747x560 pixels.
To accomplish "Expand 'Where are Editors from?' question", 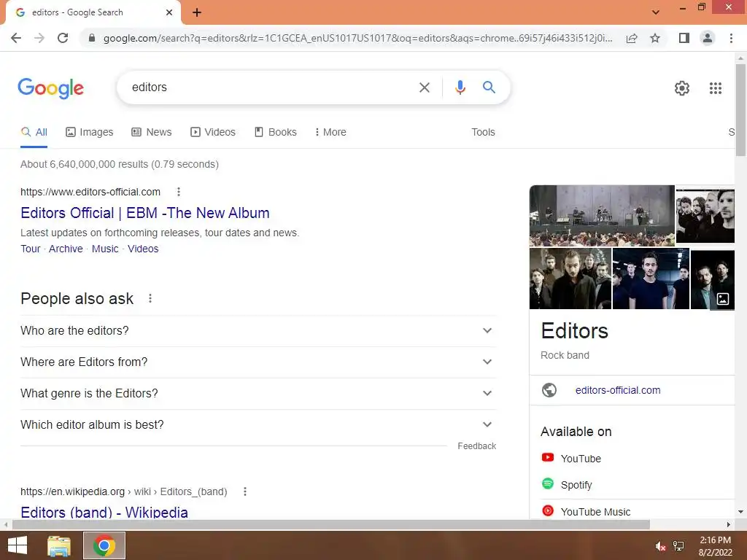I will [x=258, y=362].
